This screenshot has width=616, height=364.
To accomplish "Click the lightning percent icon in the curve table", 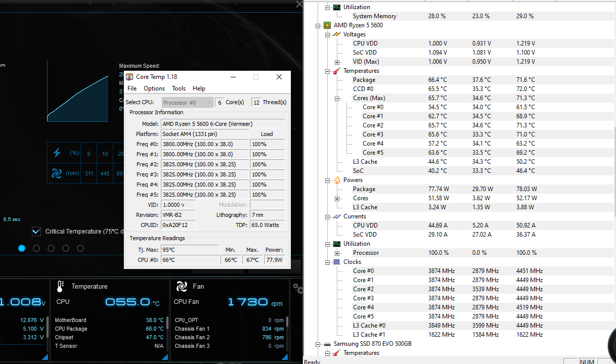I will point(57,153).
